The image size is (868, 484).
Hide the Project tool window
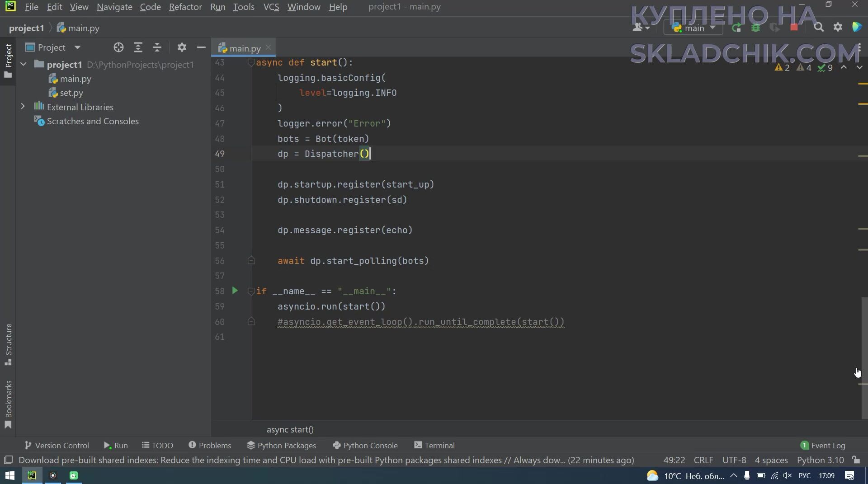click(201, 47)
